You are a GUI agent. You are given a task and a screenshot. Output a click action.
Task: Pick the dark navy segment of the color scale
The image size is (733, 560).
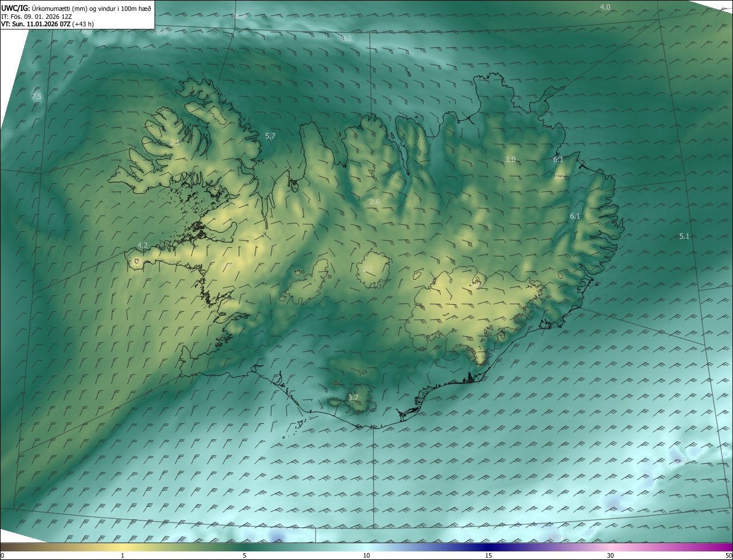(x=488, y=547)
